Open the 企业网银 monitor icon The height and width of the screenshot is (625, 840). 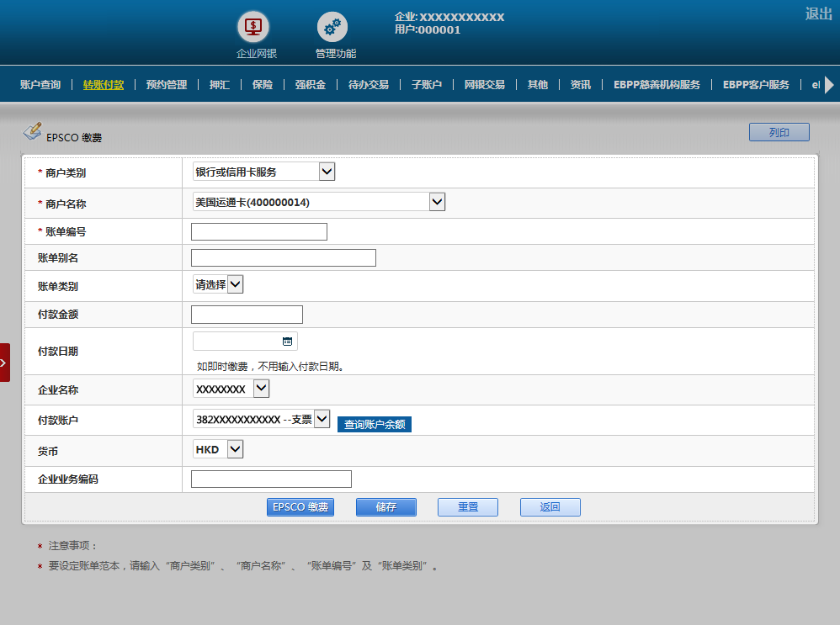(x=253, y=27)
